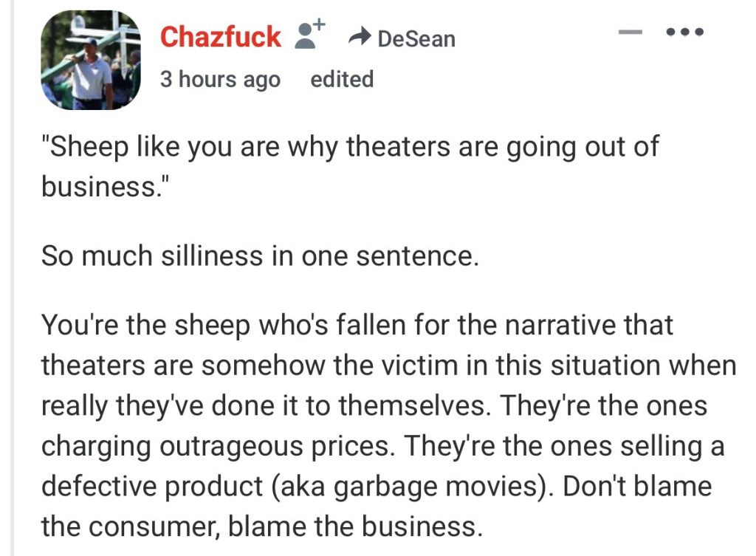Click Chazfuck's golfer avatar picture

(x=90, y=61)
